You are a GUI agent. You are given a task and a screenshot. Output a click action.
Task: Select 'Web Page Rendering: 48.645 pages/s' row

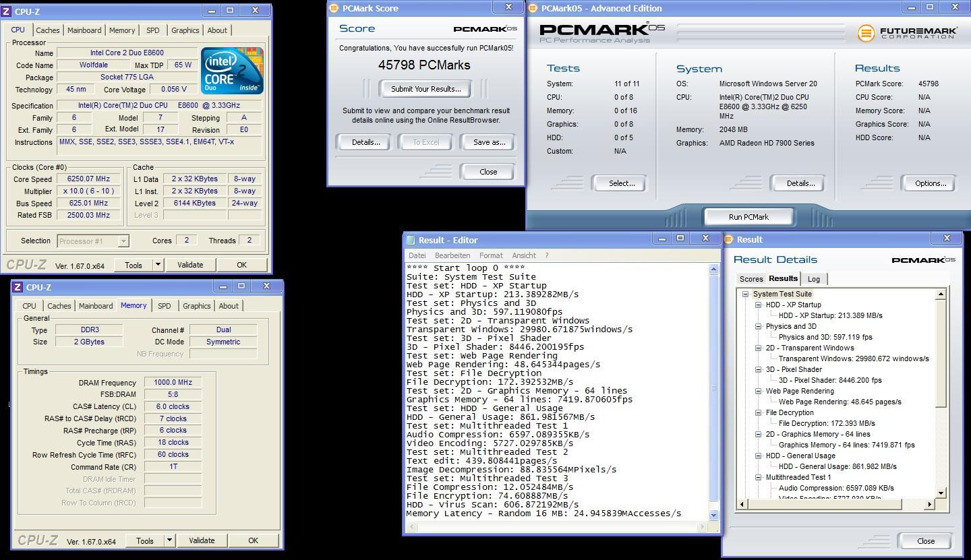840,402
